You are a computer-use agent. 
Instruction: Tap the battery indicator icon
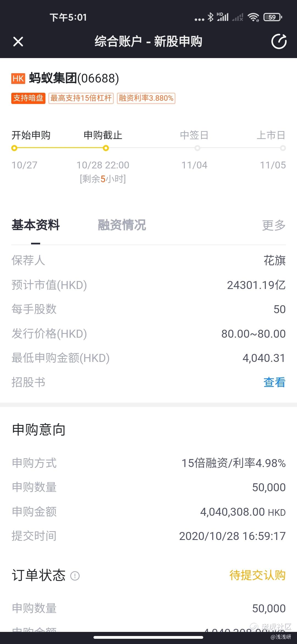(273, 17)
